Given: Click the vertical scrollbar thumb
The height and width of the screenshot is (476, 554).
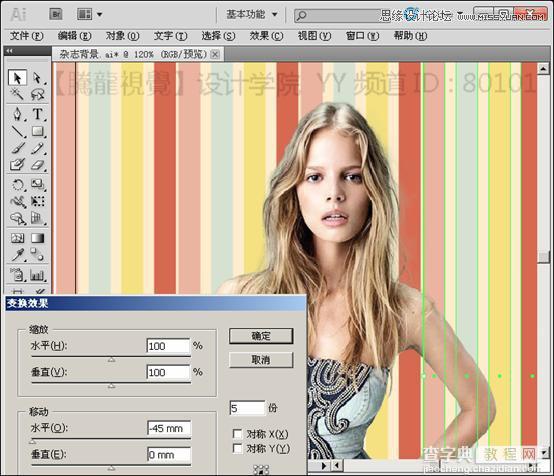Looking at the screenshot, I should 543,257.
